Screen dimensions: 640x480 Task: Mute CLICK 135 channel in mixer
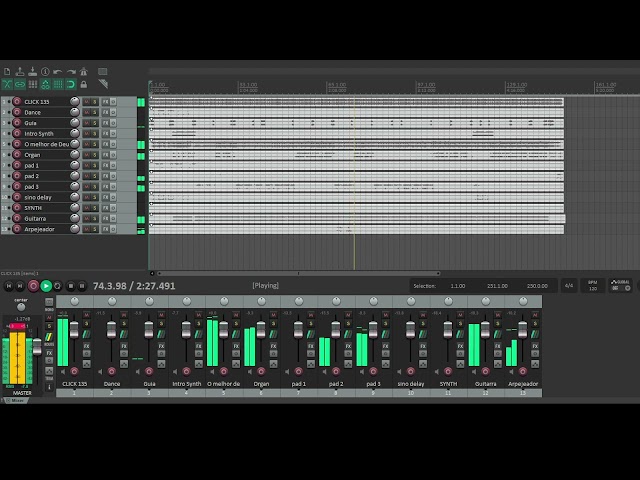pyautogui.click(x=87, y=315)
